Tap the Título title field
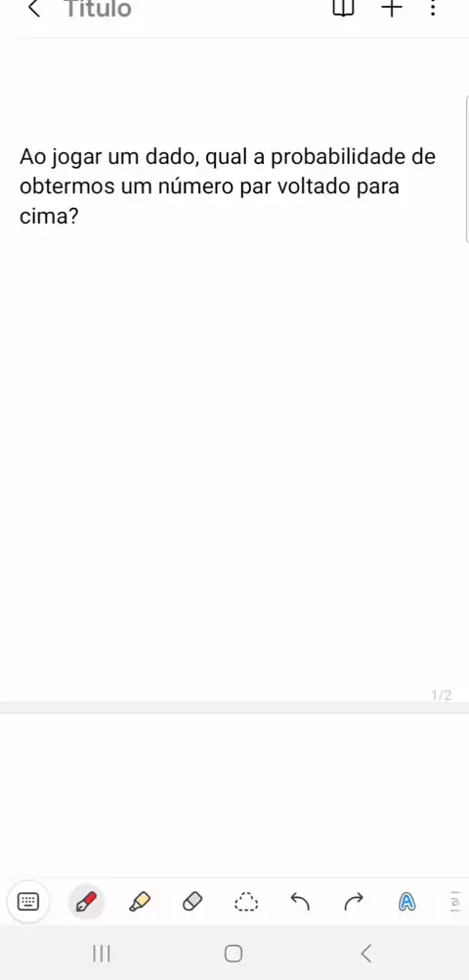This screenshot has width=469, height=980. (x=98, y=9)
